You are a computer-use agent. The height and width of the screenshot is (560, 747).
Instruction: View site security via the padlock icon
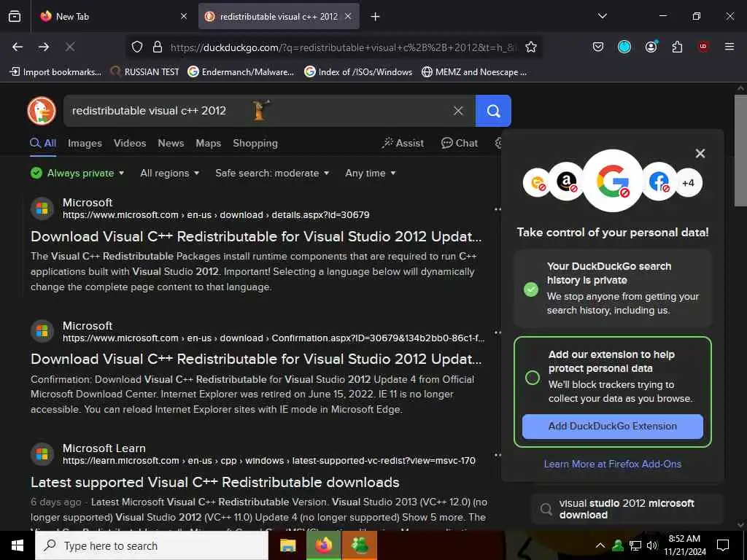tap(158, 47)
